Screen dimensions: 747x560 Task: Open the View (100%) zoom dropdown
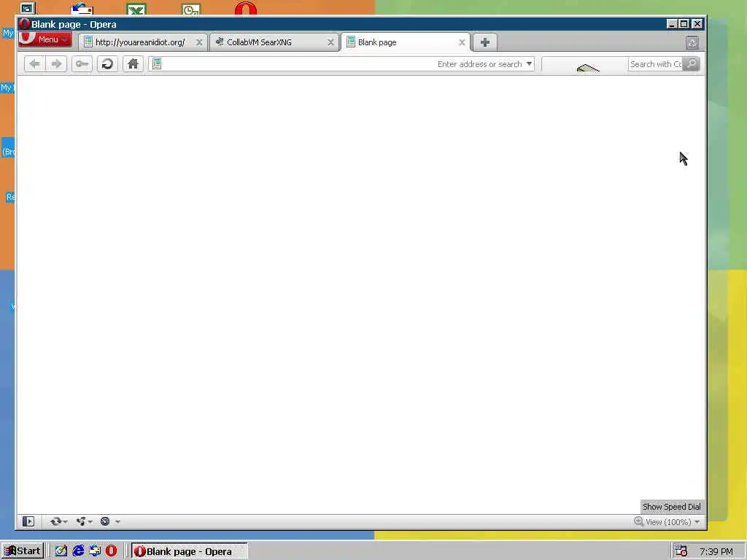click(x=672, y=522)
